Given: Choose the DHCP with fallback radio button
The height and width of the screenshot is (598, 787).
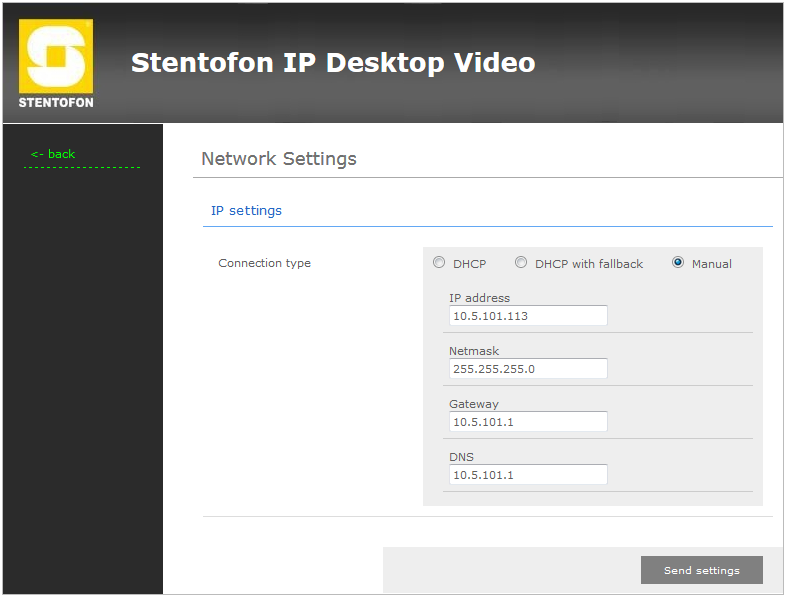Looking at the screenshot, I should [x=521, y=263].
